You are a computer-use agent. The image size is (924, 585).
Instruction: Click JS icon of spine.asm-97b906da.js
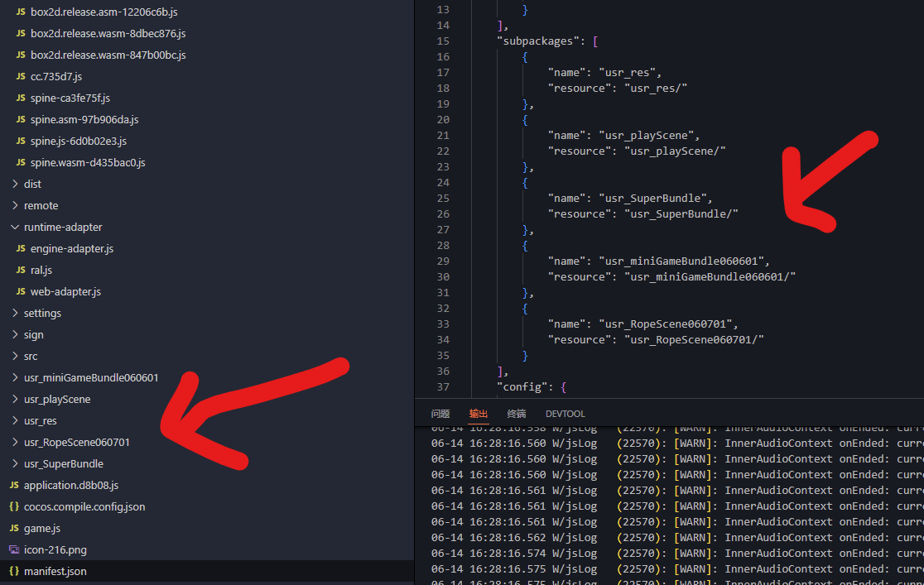[21, 120]
